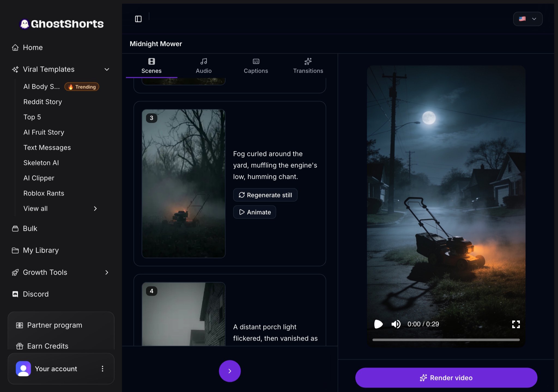The width and height of the screenshot is (558, 392).
Task: Toggle the sidebar panel icon
Action: tap(138, 19)
